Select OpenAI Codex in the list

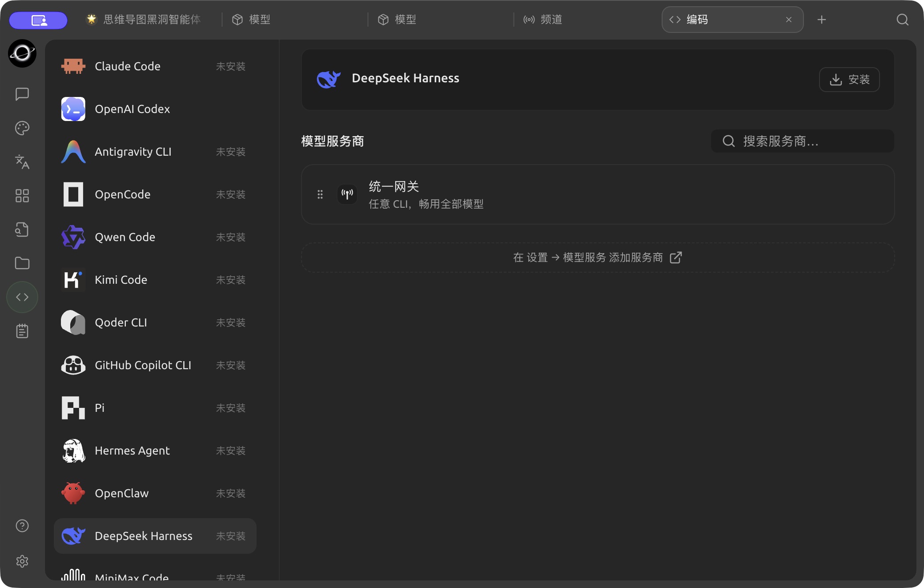click(155, 109)
